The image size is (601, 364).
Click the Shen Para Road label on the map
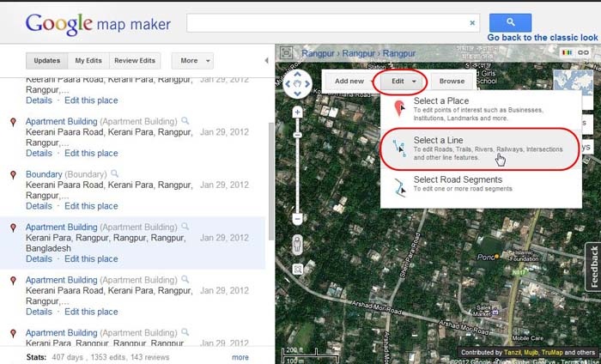pyautogui.click(x=410, y=255)
